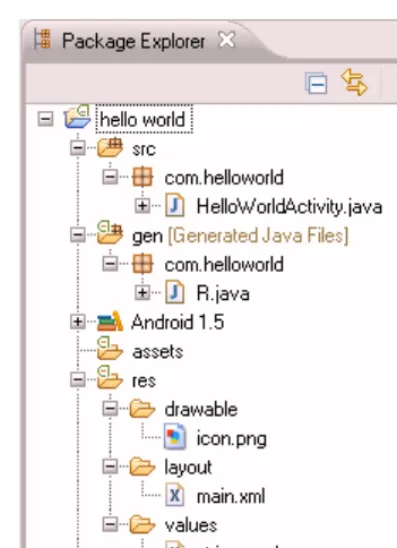Collapse the values folder
The image size is (397, 548).
tap(110, 524)
